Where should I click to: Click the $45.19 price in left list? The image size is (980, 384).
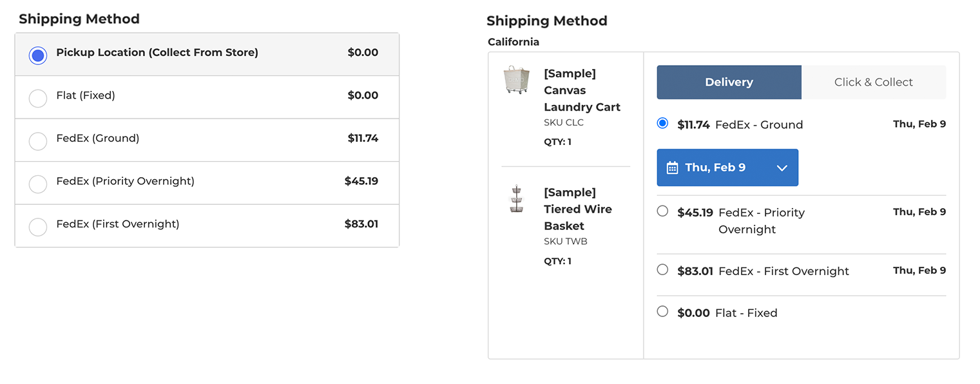pyautogui.click(x=361, y=181)
